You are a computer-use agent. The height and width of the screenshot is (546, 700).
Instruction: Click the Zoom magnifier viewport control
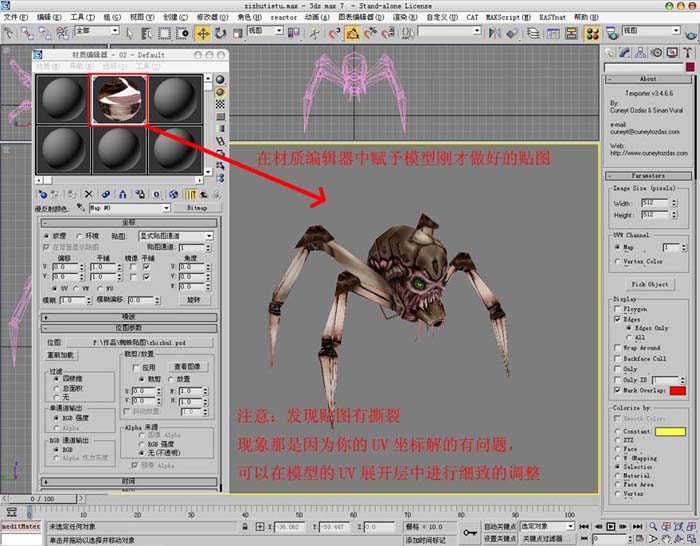(653, 526)
